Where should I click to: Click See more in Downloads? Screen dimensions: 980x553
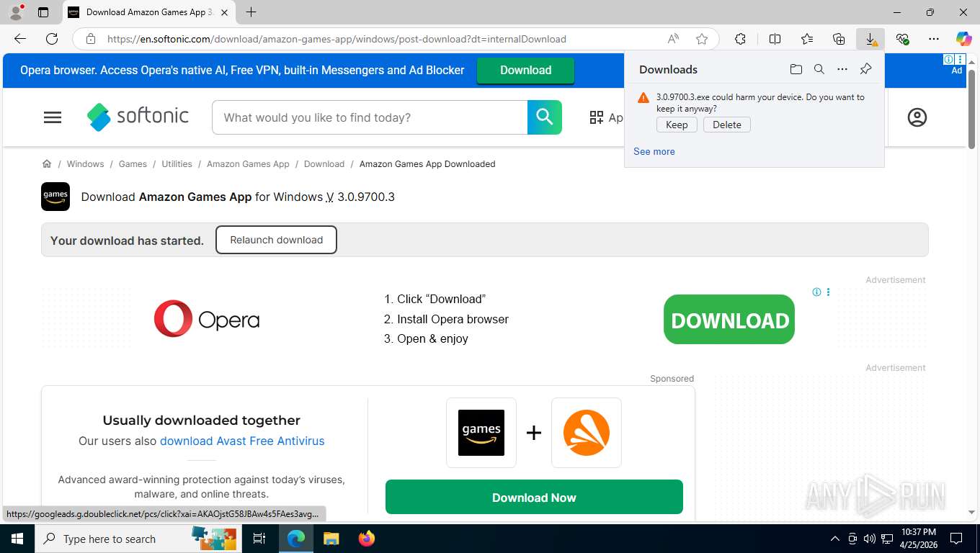pyautogui.click(x=654, y=151)
